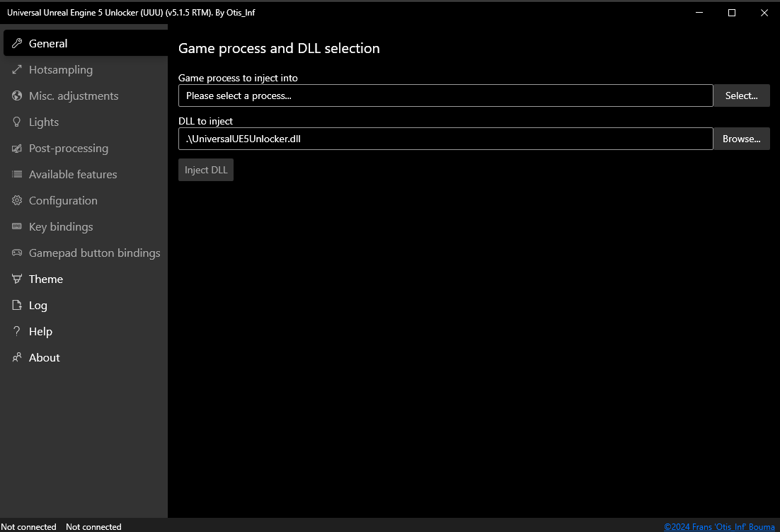Viewport: 780px width, 532px height.
Task: Click the wrench icon beside General
Action: click(x=17, y=43)
